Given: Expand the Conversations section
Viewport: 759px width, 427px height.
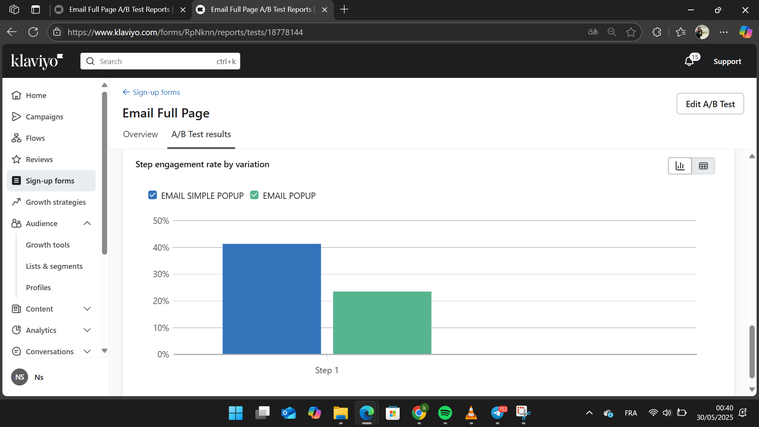Looking at the screenshot, I should (87, 352).
